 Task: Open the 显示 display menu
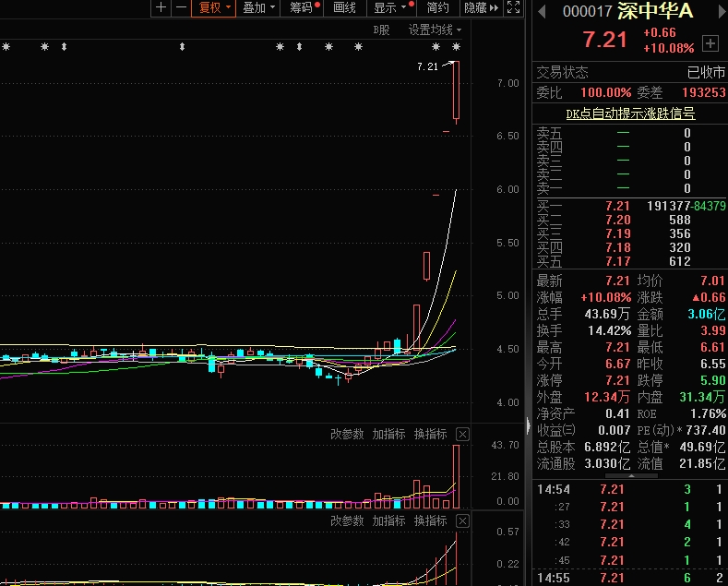point(389,7)
